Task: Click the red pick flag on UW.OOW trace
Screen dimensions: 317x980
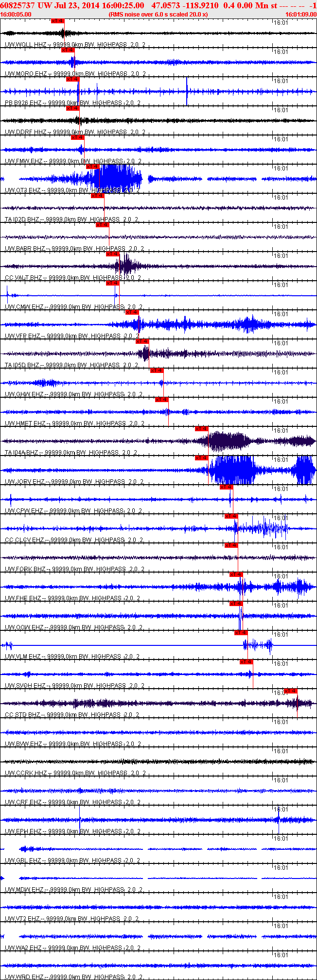Action: [x=236, y=604]
